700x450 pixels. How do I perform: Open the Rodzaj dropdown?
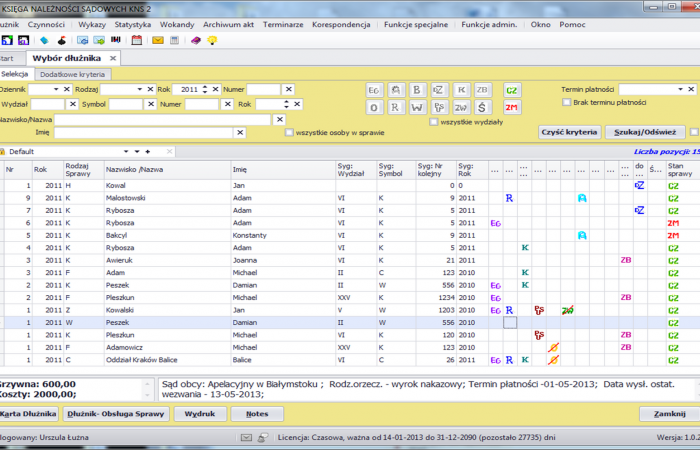[x=139, y=89]
